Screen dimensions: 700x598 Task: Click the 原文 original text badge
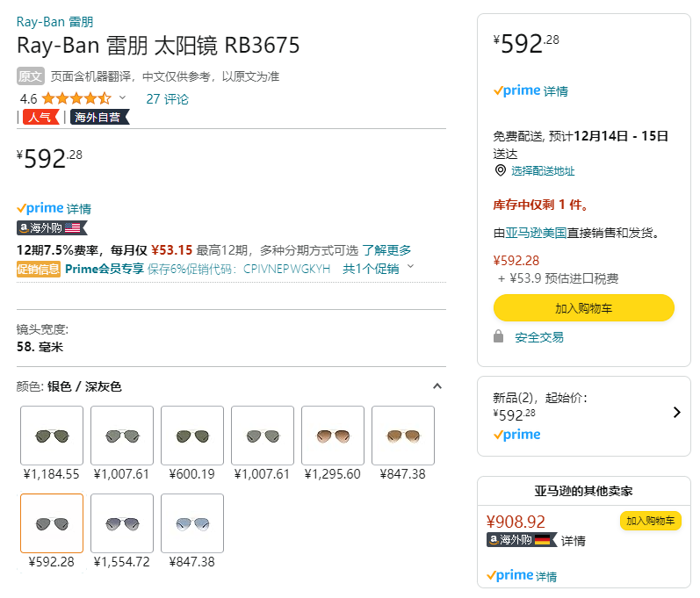click(x=31, y=76)
